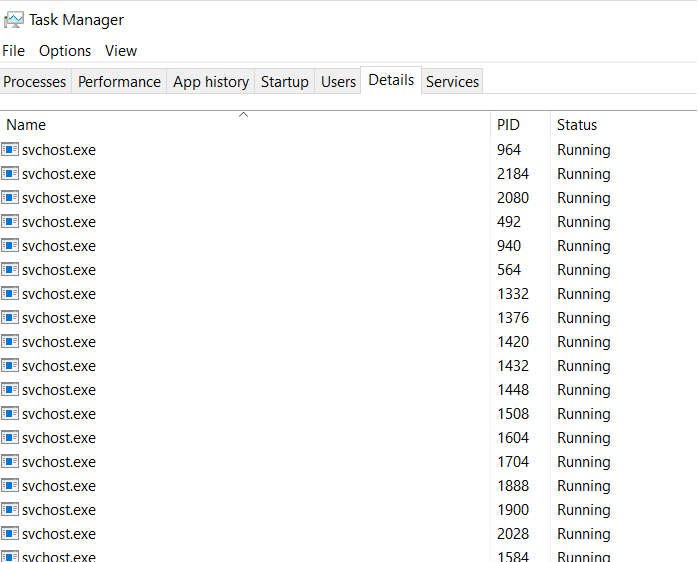The width and height of the screenshot is (698, 562).
Task: Click the icon of svchost.exe PID 2184
Action: click(10, 173)
